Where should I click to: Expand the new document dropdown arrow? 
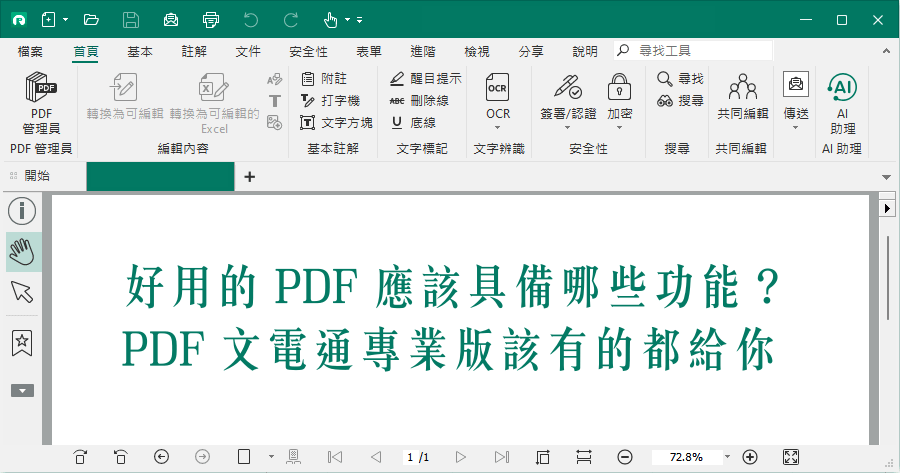point(65,20)
